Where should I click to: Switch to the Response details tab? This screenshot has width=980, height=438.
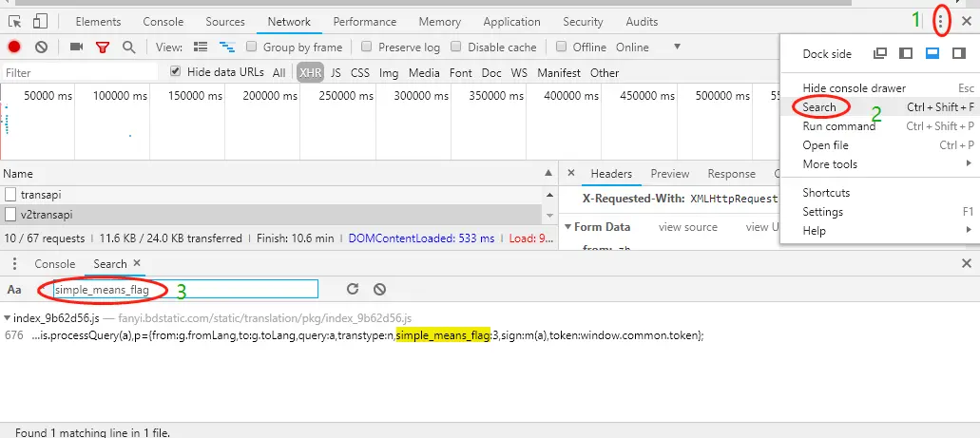point(731,174)
